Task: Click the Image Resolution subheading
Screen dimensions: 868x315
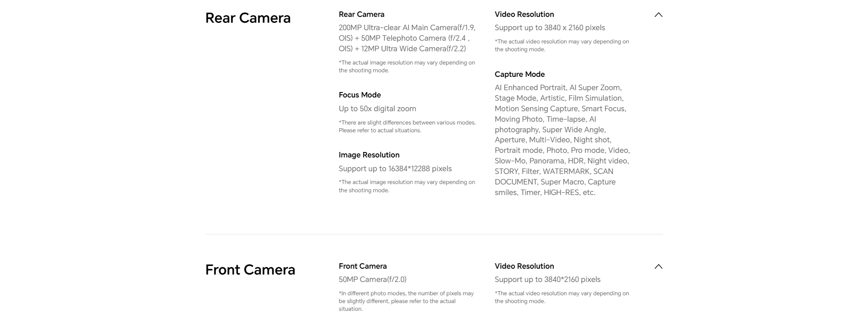Action: (x=369, y=155)
